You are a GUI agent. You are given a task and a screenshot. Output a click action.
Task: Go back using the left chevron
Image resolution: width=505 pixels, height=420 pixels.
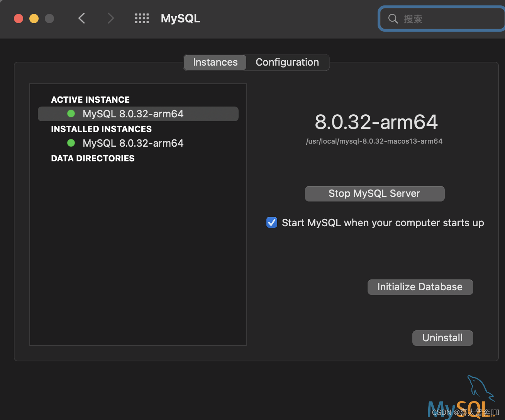(x=81, y=18)
